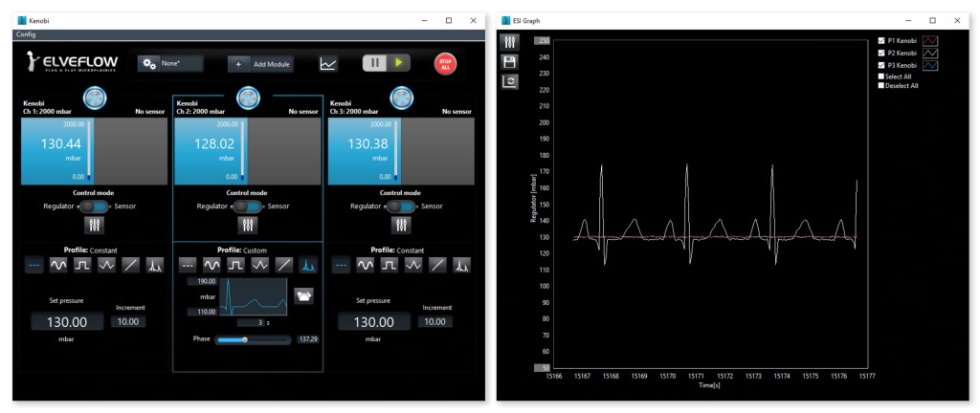Click the red Stop All button

(x=445, y=63)
